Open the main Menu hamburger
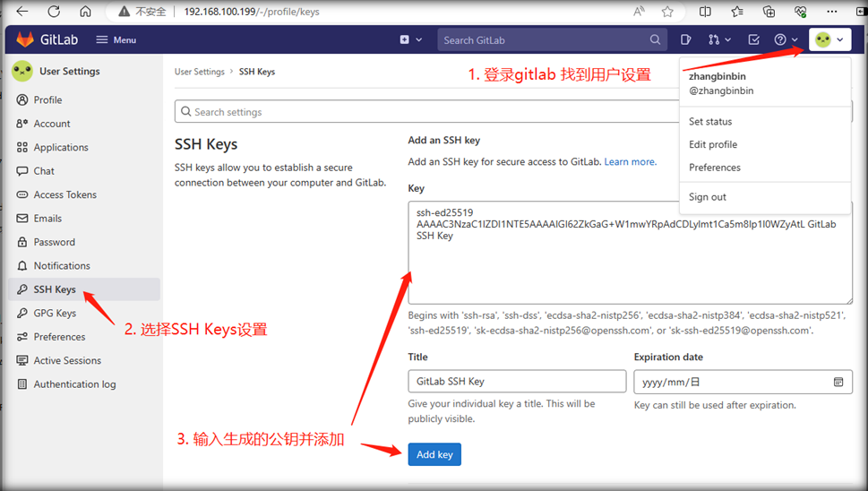 tap(116, 39)
